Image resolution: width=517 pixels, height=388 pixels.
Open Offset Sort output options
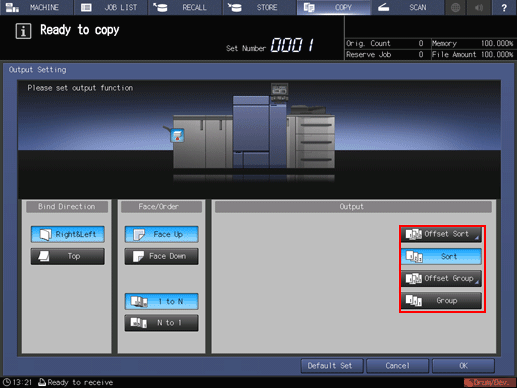point(441,234)
